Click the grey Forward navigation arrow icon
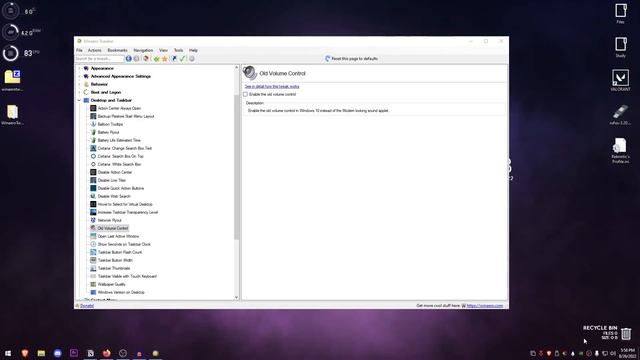Screen dimensions: 640x360 tap(137, 59)
